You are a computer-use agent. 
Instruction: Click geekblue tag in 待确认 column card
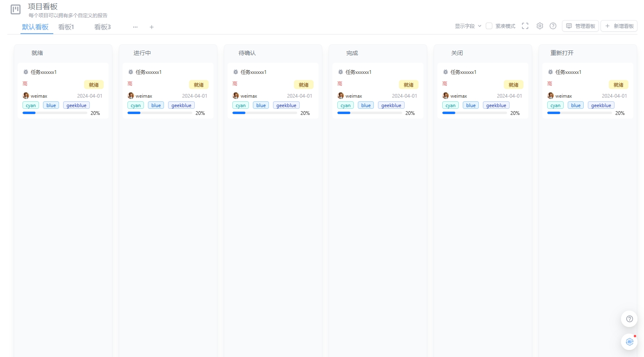pyautogui.click(x=286, y=105)
